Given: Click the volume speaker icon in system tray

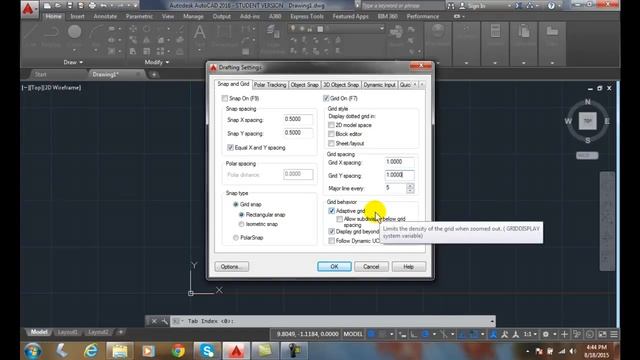Looking at the screenshot, I should [x=572, y=351].
